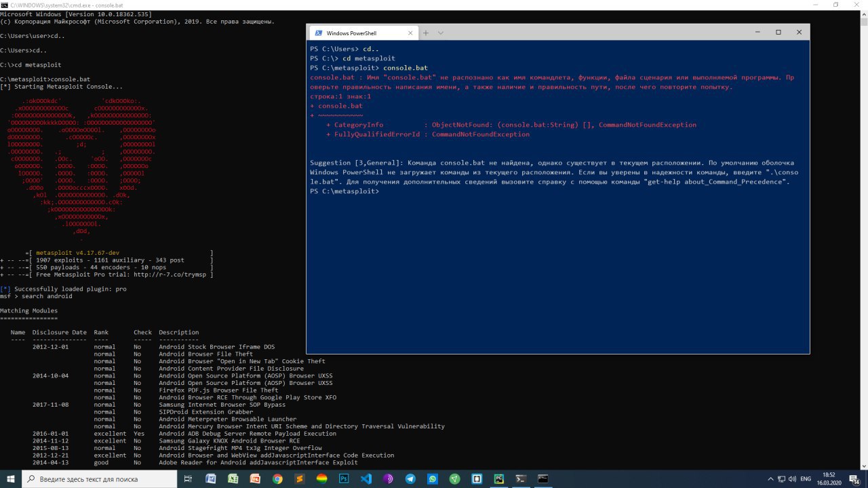Open Visual Studio Code from the taskbar
The height and width of the screenshot is (488, 868).
tap(366, 479)
